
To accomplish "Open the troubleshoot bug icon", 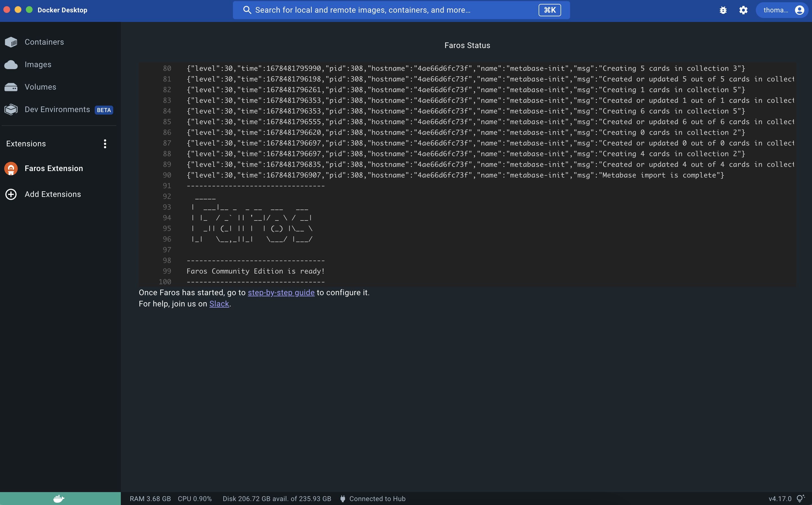I will click(x=723, y=10).
